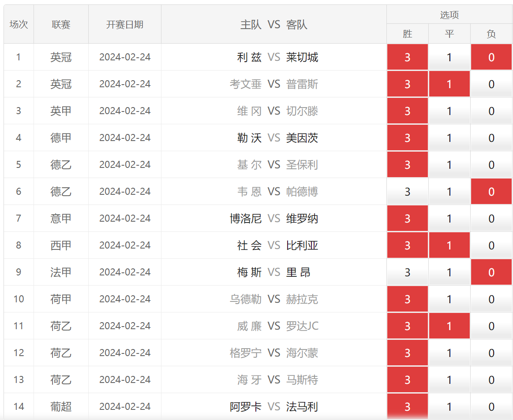Viewport: 513px width, 420px height.
Task: Select loss option 0 for 海牙 VS 马斯特
Action: 491,379
